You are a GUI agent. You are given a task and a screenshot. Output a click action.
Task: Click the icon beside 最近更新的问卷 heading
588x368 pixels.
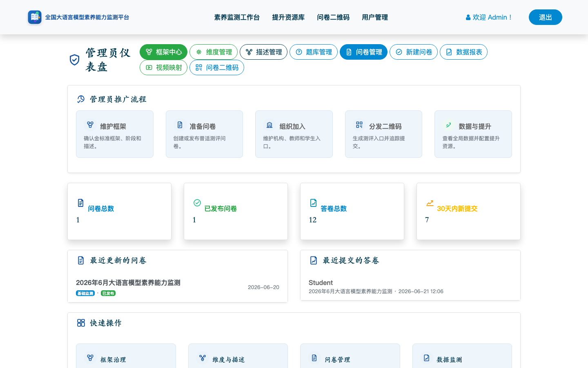point(81,260)
